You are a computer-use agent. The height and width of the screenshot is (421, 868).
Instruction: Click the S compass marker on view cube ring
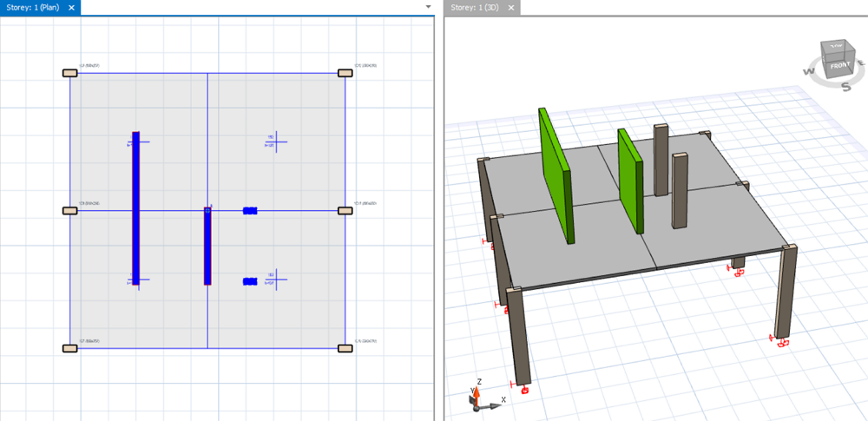point(845,87)
